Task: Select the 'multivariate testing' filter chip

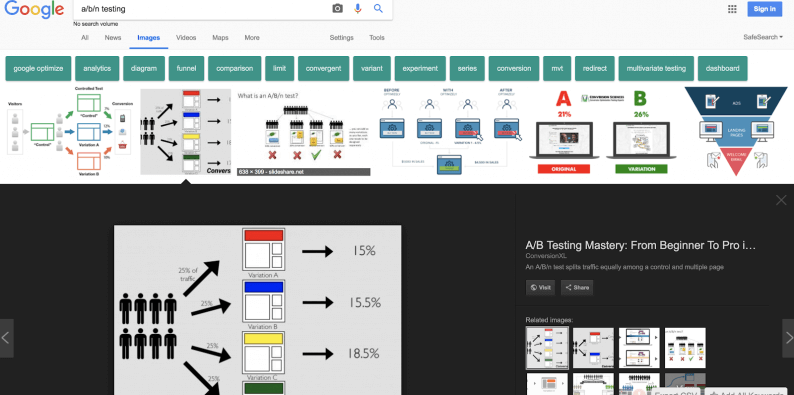Action: [x=656, y=68]
